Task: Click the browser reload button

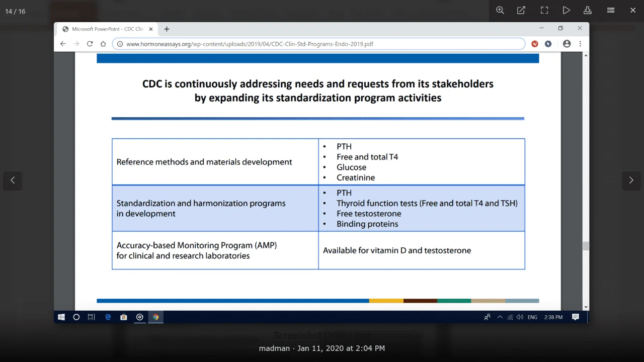Action: (90, 44)
